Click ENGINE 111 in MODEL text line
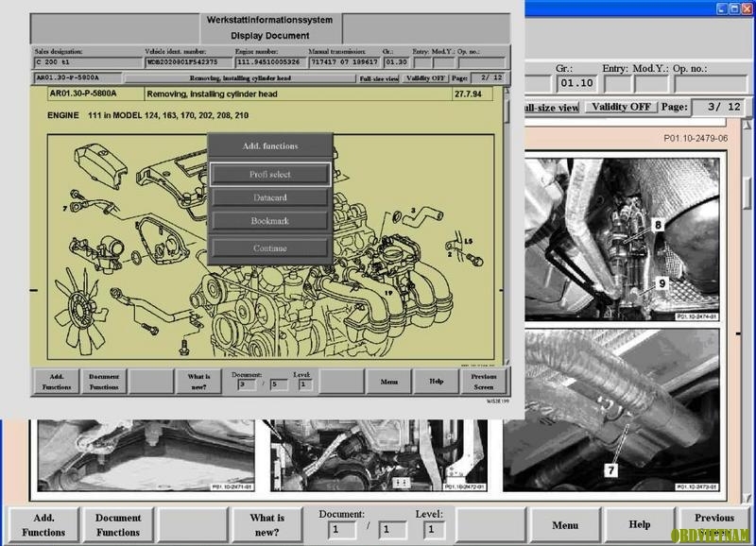The width and height of the screenshot is (756, 546). coord(148,115)
